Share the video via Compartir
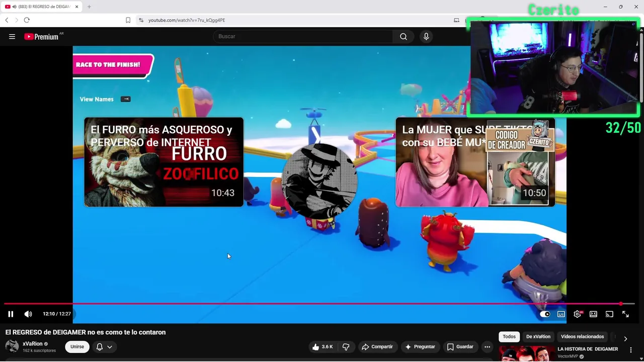The height and width of the screenshot is (362, 644). [x=378, y=346]
